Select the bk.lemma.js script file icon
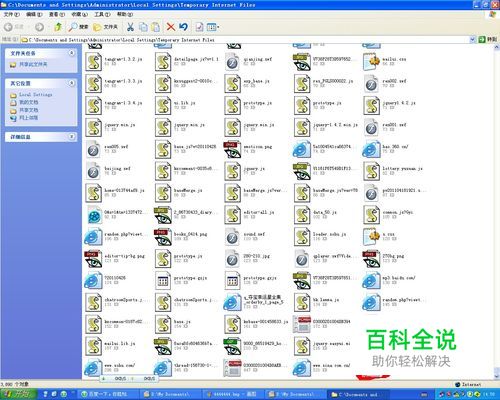500x400 pixels. pos(302,302)
